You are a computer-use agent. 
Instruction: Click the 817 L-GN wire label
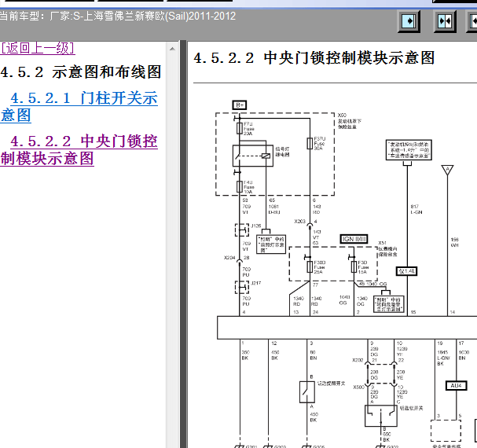(x=416, y=209)
